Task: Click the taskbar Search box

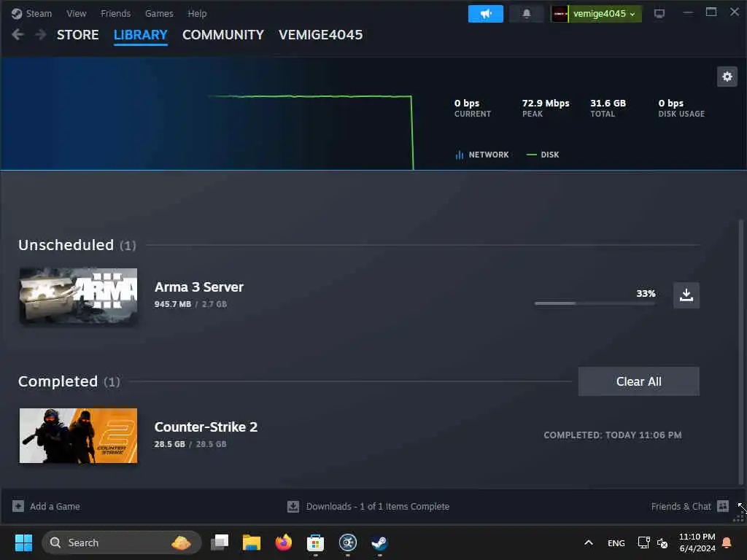Action: (122, 542)
